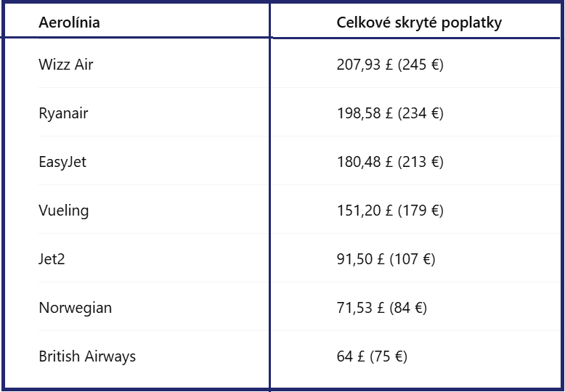
Task: Select the Ryanair cell
Action: point(63,113)
